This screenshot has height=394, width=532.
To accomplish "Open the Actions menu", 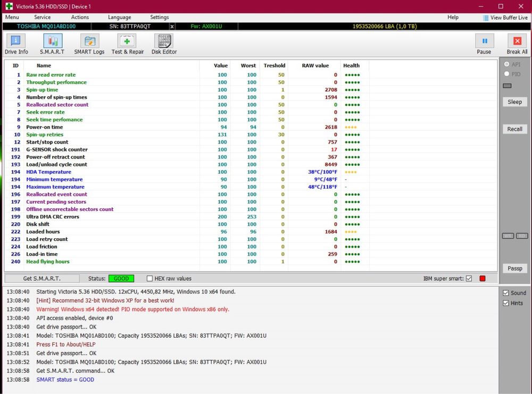I will pos(80,18).
